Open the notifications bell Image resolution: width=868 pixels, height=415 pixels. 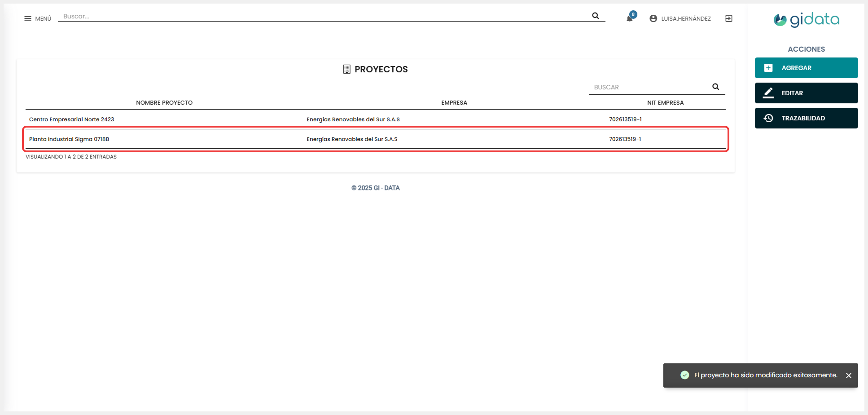coord(629,18)
